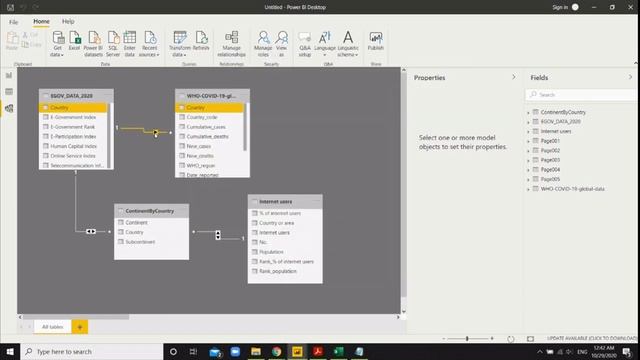
Task: Select the EGOV to WHO relationship line arrow
Action: (x=156, y=132)
